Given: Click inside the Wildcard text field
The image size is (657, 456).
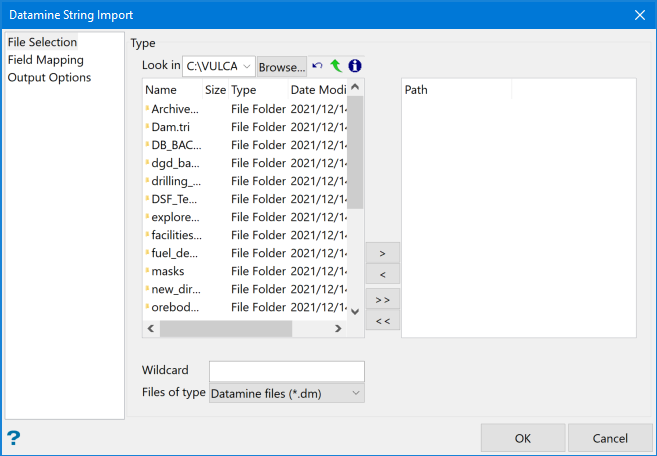Looking at the screenshot, I should tap(286, 371).
